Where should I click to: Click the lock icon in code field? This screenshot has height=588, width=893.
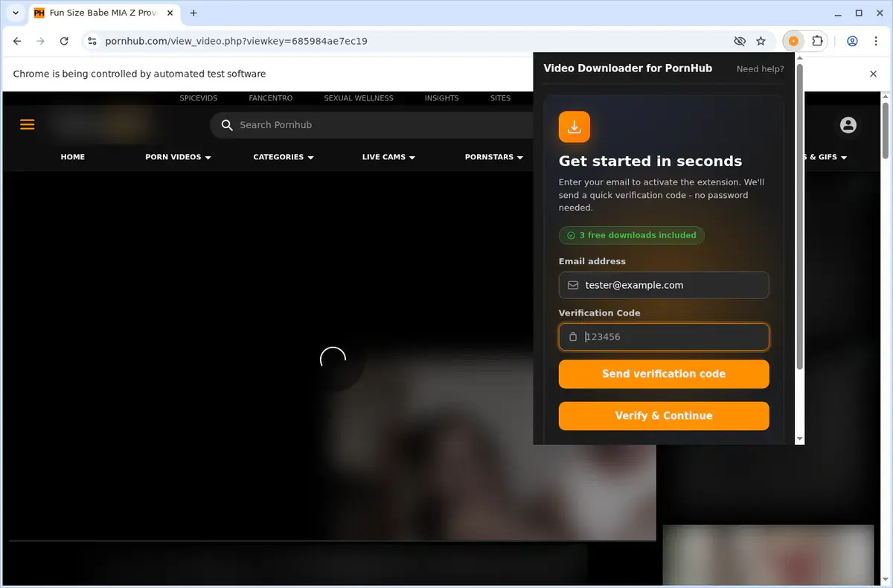(573, 336)
